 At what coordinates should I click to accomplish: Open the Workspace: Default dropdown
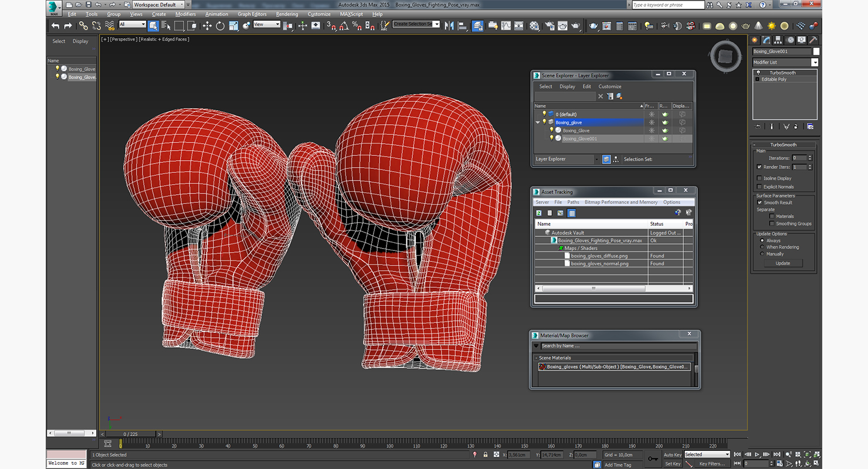[x=158, y=5]
